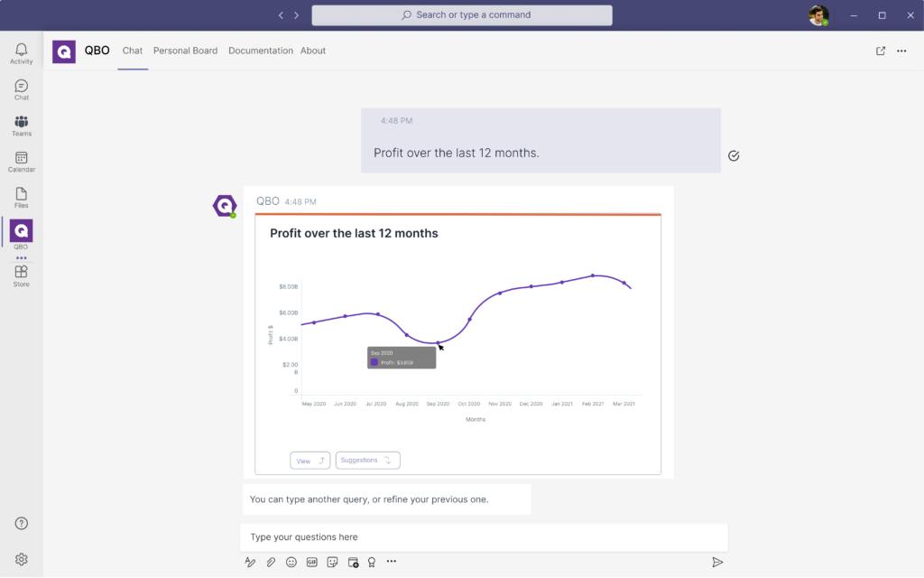Click the 'Type your questions here' field
924x578 pixels.
coord(483,537)
